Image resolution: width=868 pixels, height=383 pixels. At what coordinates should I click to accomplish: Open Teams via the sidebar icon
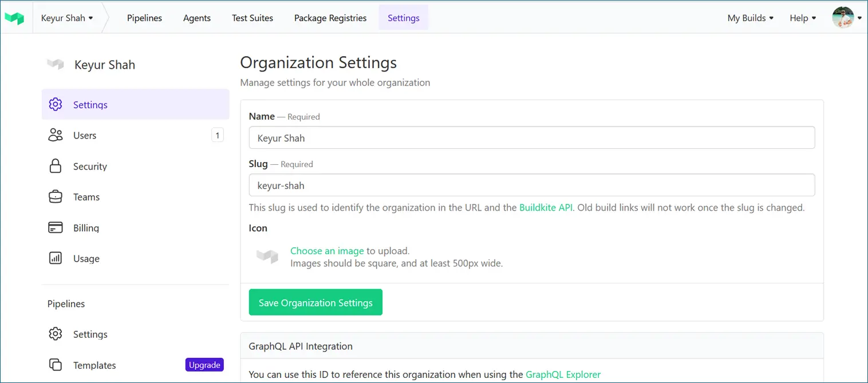click(x=55, y=196)
